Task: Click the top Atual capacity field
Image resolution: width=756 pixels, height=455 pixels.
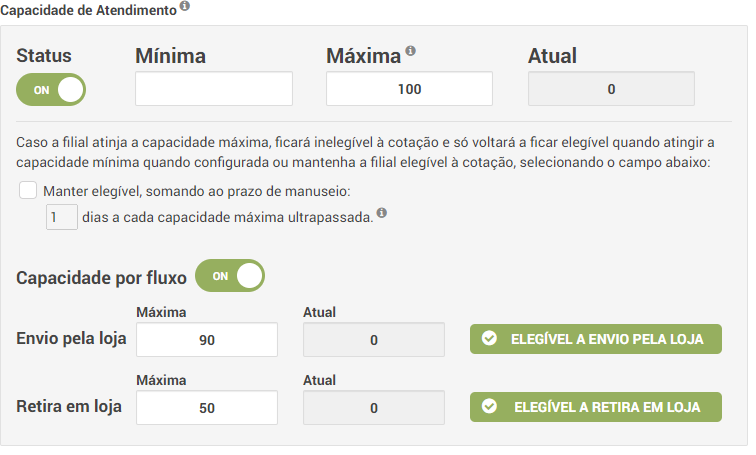Action: tap(610, 89)
